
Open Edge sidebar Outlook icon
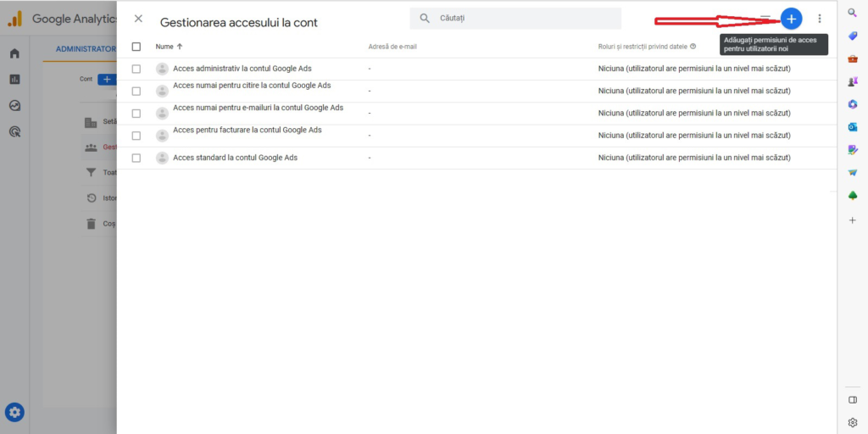point(853,127)
